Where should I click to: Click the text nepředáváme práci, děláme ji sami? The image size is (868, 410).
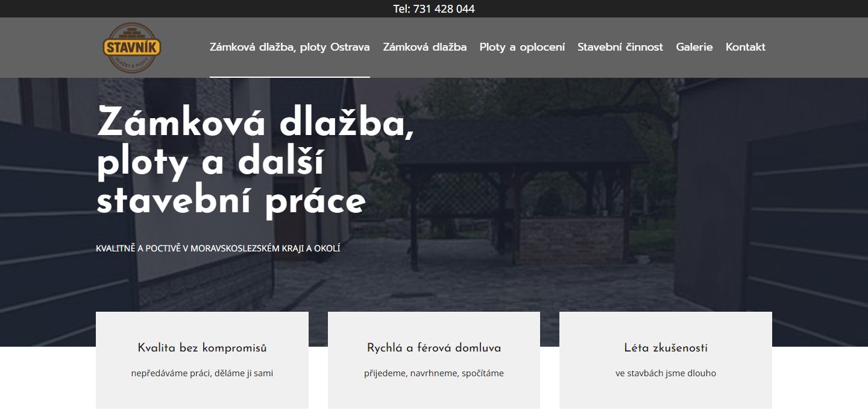(x=202, y=373)
